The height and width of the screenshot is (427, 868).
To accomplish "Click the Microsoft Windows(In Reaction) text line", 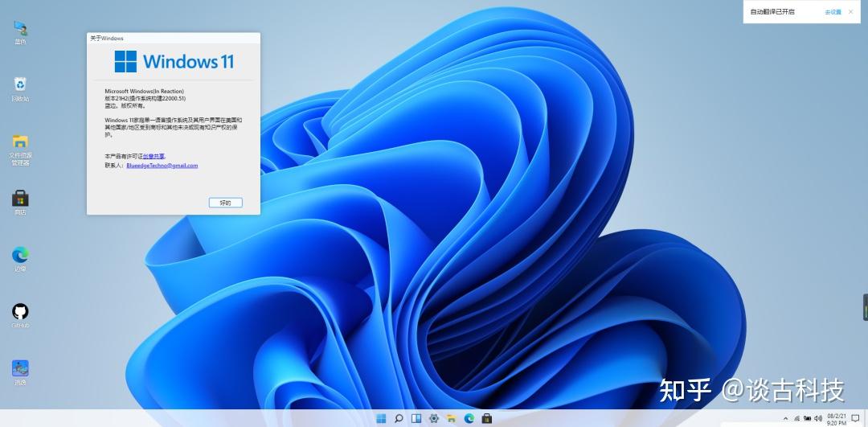I will (x=145, y=91).
